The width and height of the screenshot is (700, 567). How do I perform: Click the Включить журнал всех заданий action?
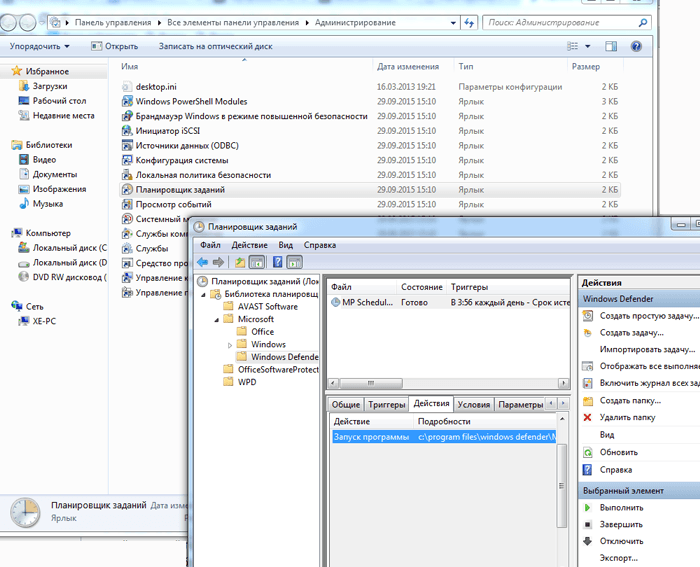(641, 383)
